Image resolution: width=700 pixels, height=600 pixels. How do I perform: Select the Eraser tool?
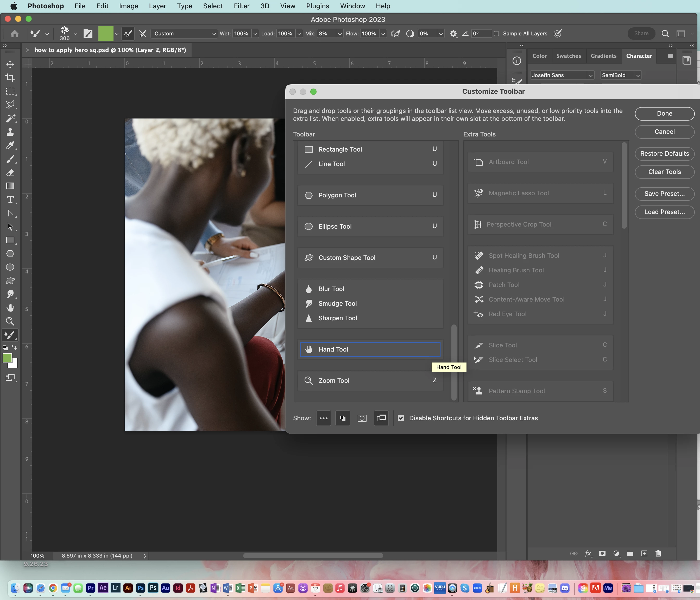click(x=10, y=172)
